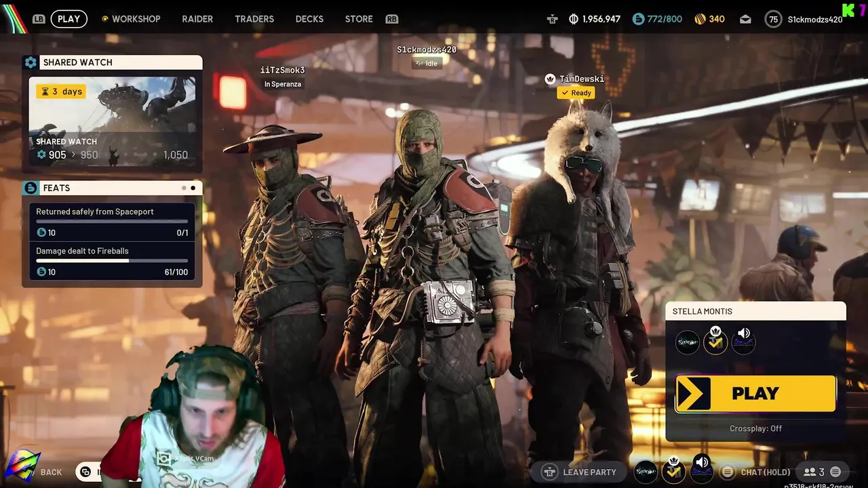Viewport: 868px width, 488px height.
Task: Open the SHARED WATCH panel header
Action: coord(112,62)
